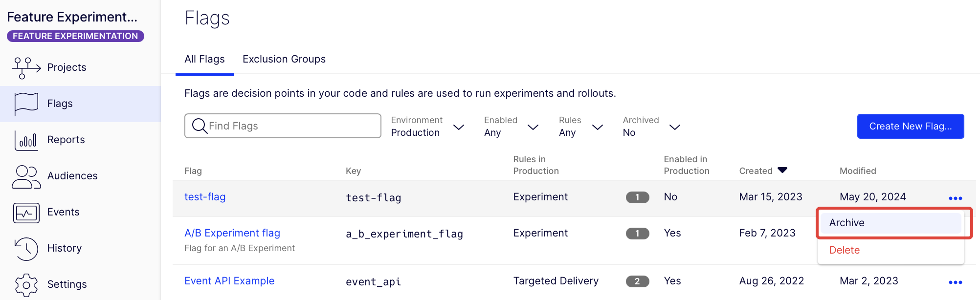Open Settings with the gear icon
Viewport: 980px width, 300px height.
point(26,285)
